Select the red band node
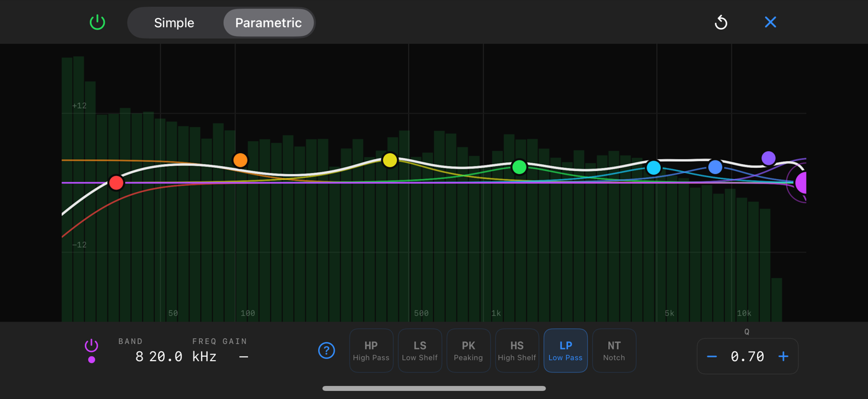Screen dimensions: 868x399 [x=116, y=183]
